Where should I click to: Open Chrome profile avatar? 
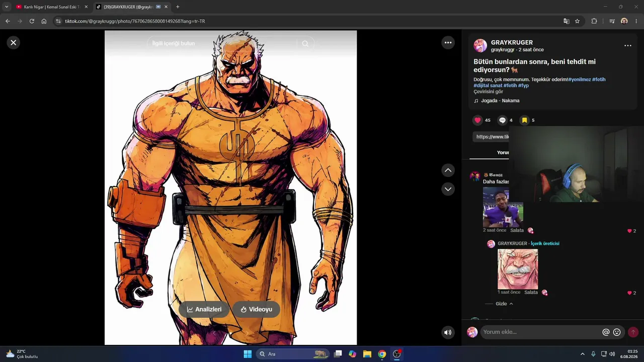click(x=624, y=21)
